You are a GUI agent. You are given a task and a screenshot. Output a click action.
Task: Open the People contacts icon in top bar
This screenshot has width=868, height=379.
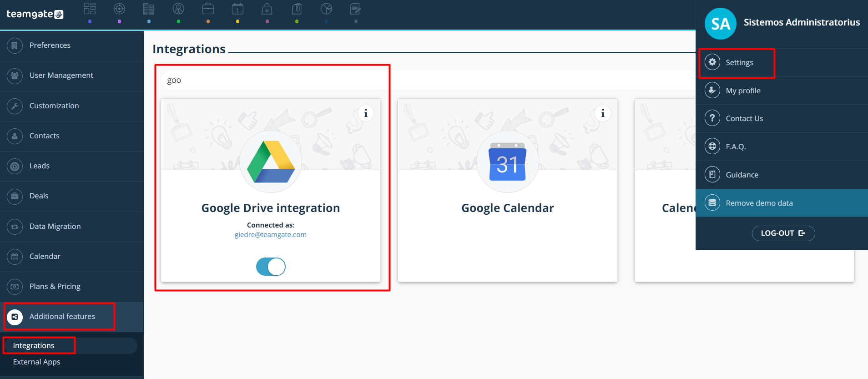[x=178, y=9]
